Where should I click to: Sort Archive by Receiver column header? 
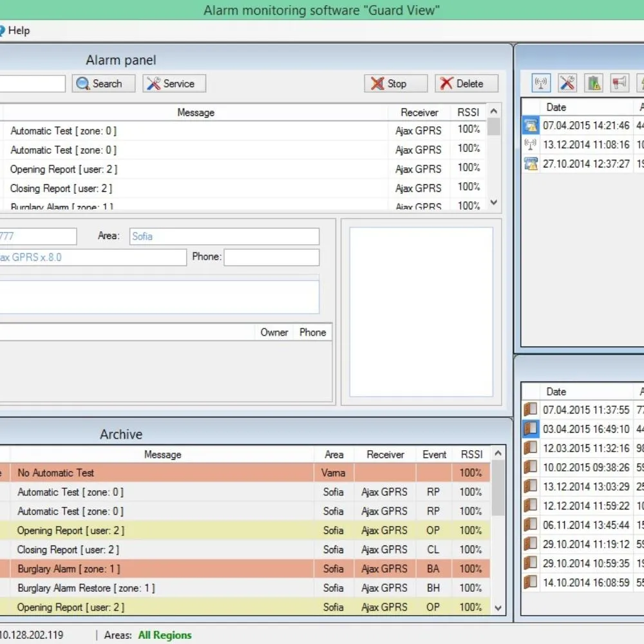coord(385,455)
